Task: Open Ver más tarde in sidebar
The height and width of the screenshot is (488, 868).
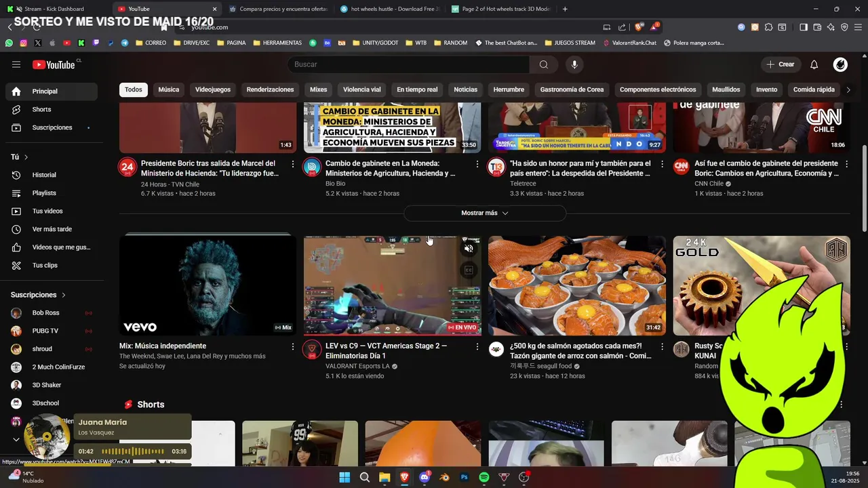Action: coord(52,229)
